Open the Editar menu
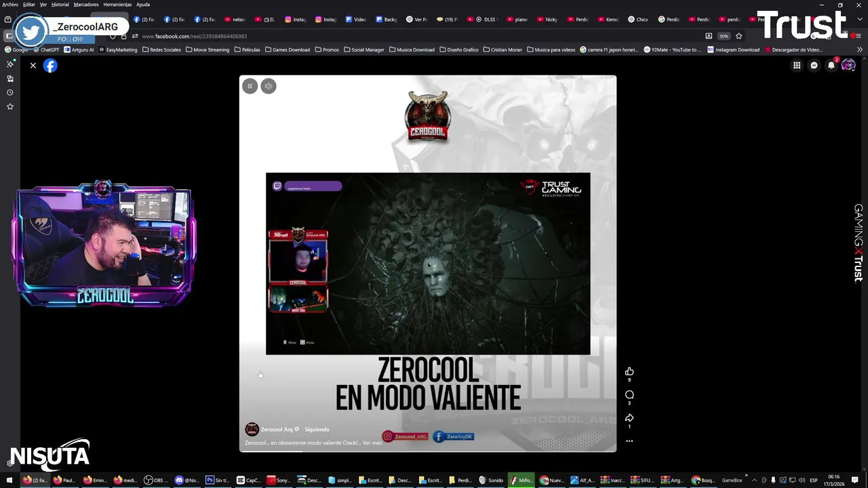 point(28,4)
